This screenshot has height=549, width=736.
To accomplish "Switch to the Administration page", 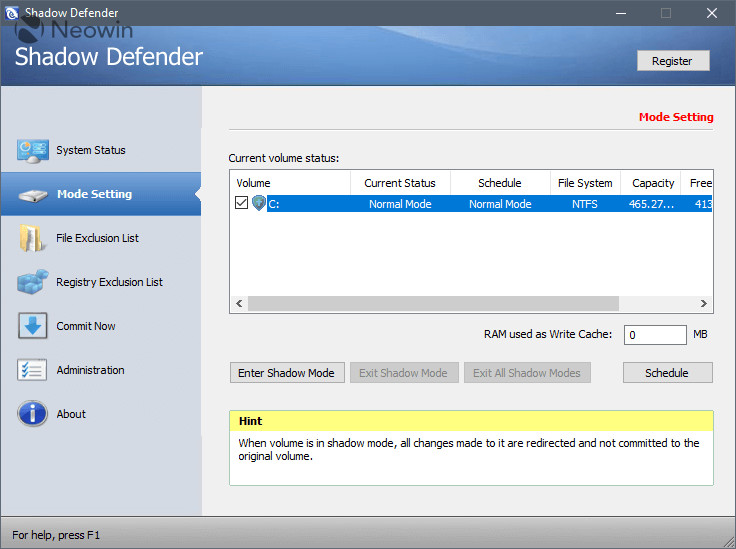I will pos(91,370).
